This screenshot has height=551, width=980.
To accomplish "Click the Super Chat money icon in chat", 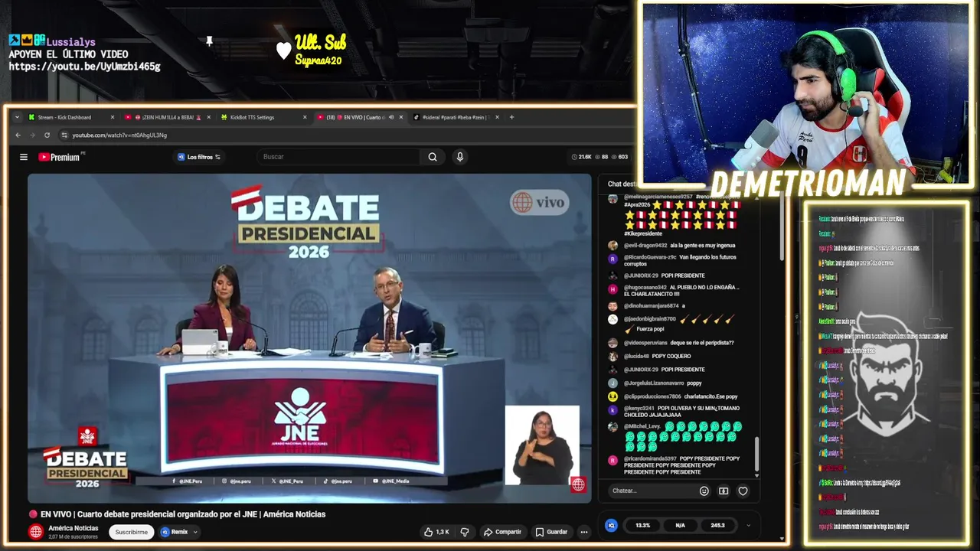I will pyautogui.click(x=724, y=491).
